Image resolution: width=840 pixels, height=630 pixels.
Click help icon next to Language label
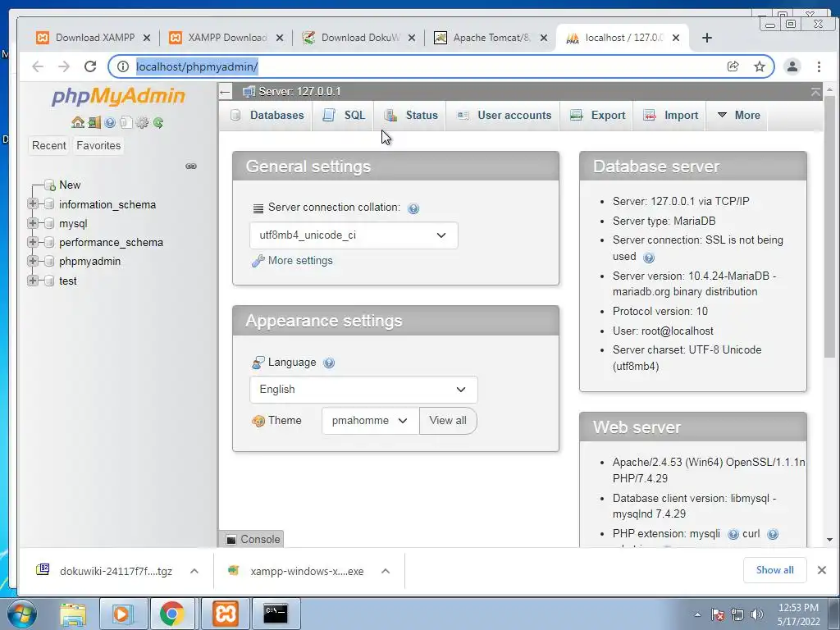pos(329,363)
